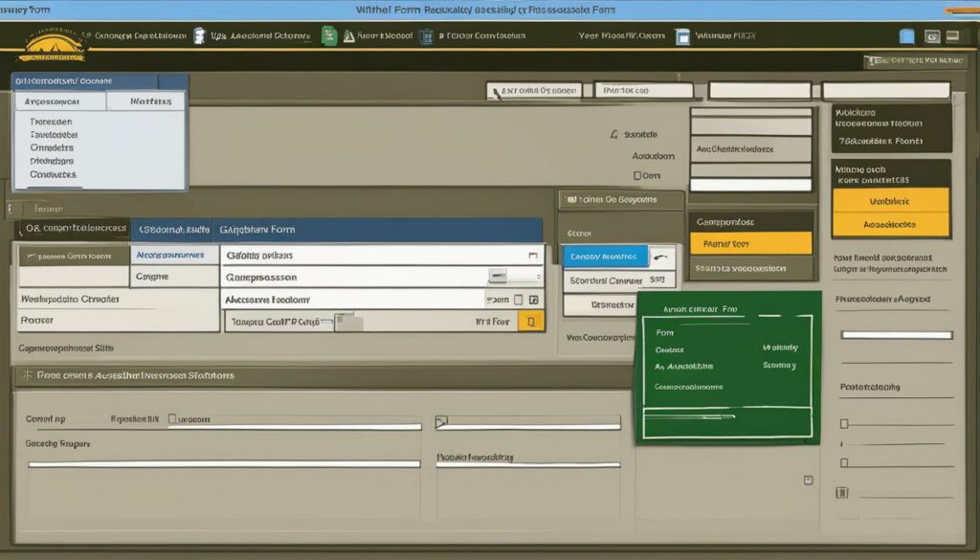
Task: Click the grid icon in the lower section header
Action: point(27,375)
